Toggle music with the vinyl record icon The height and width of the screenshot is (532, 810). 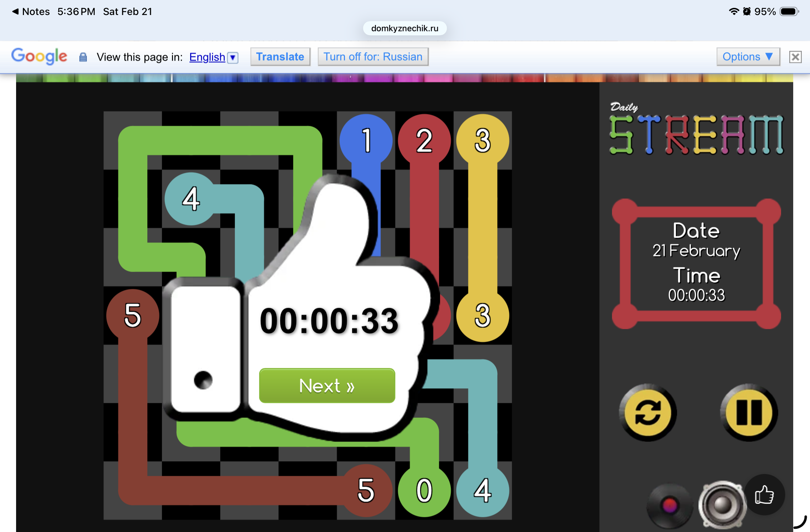(x=669, y=505)
